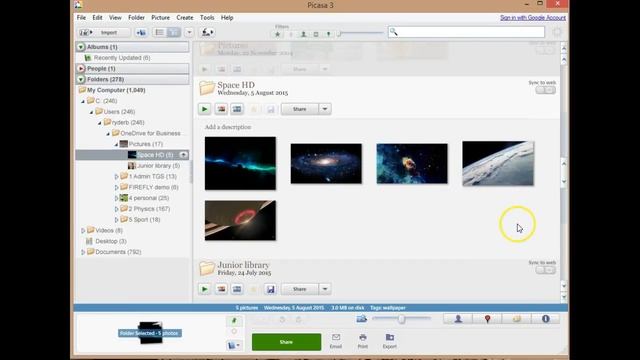Show the People panel
Image resolution: width=640 pixels, height=360 pixels.
(x=458, y=319)
